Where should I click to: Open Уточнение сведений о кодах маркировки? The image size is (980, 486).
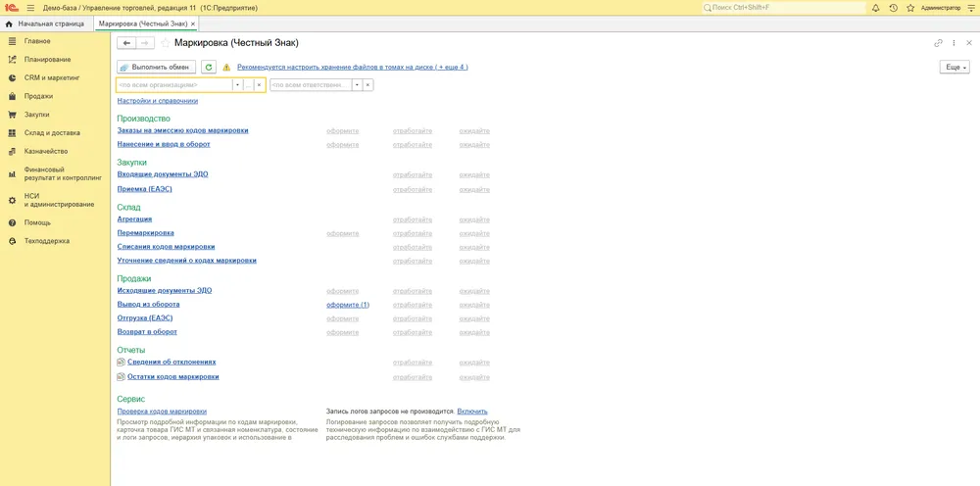tap(187, 261)
